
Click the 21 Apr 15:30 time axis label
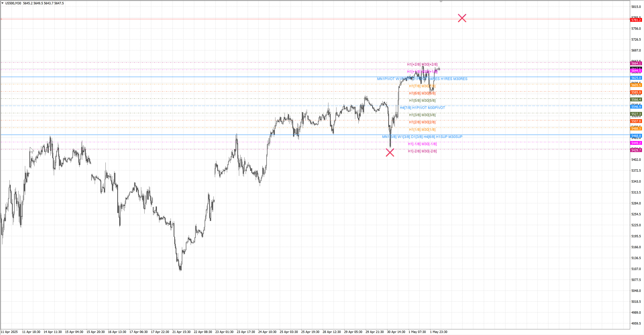[x=181, y=332]
